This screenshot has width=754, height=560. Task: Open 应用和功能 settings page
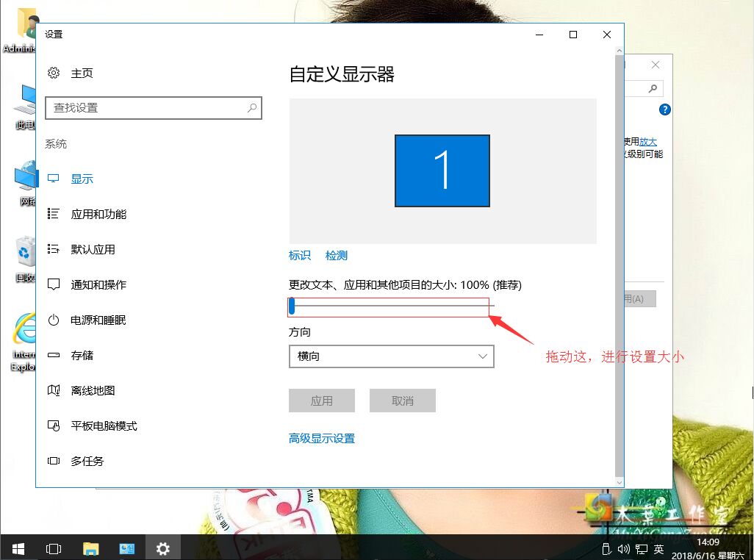point(98,214)
